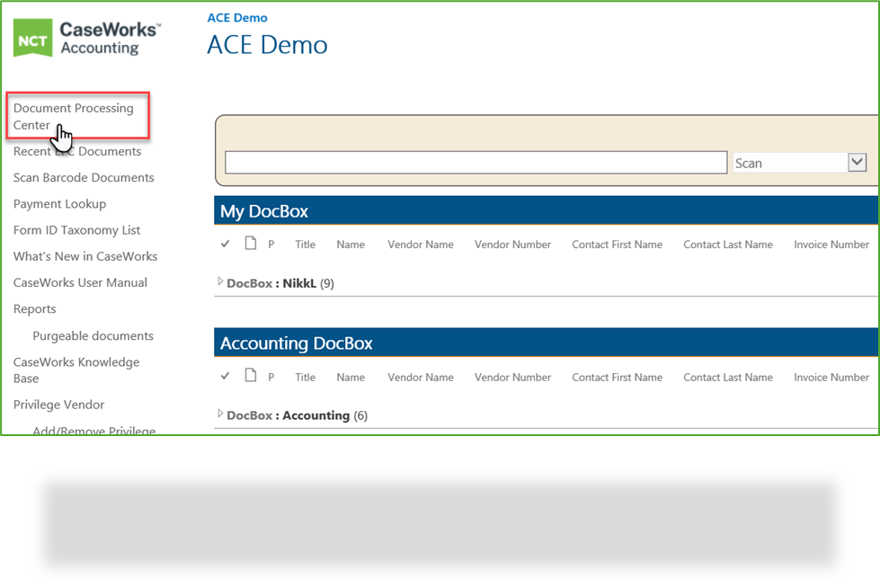The height and width of the screenshot is (588, 880).
Task: Select Scan Barcode Documents
Action: pyautogui.click(x=83, y=177)
